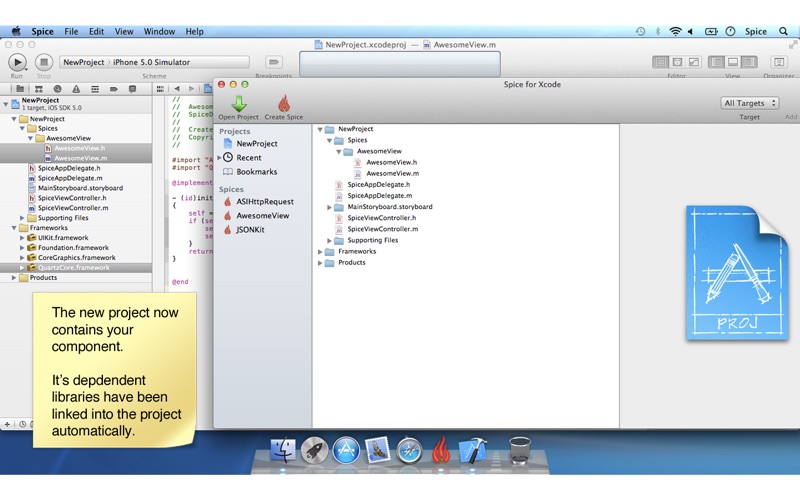Click the Create Spice flame icon

click(283, 103)
